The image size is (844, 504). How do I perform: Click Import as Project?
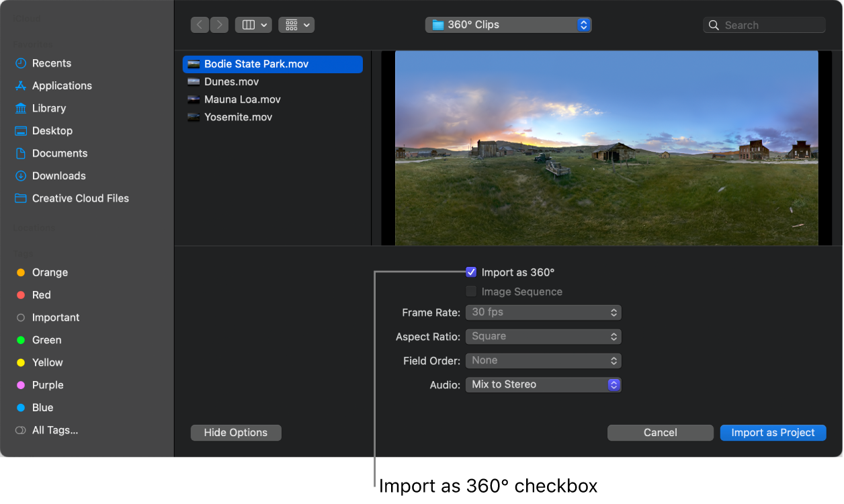[x=773, y=432]
